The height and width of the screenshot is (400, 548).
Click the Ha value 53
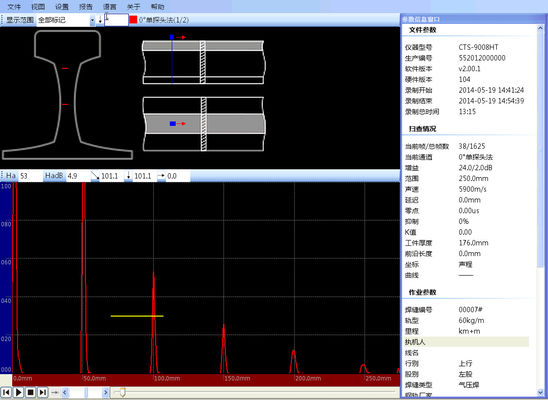[24, 176]
